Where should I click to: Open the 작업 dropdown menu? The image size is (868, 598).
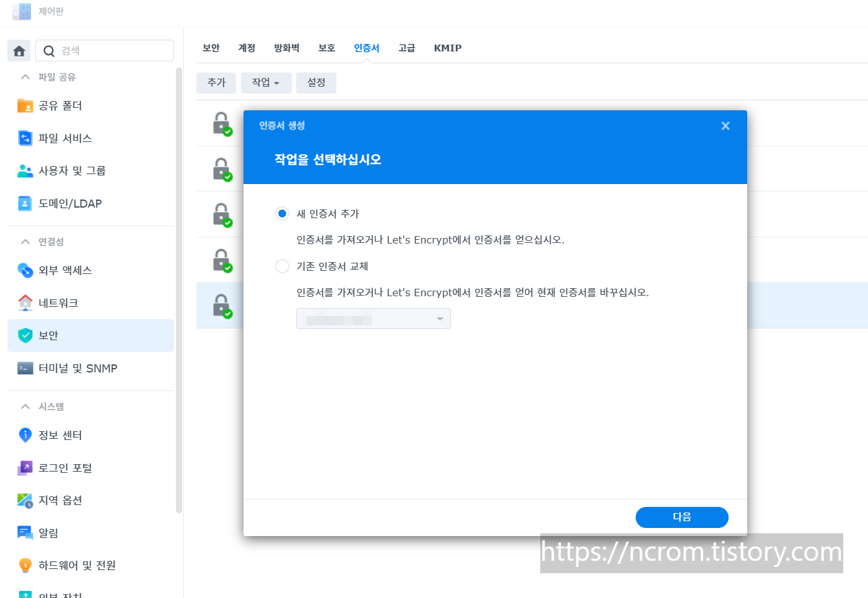tap(266, 82)
